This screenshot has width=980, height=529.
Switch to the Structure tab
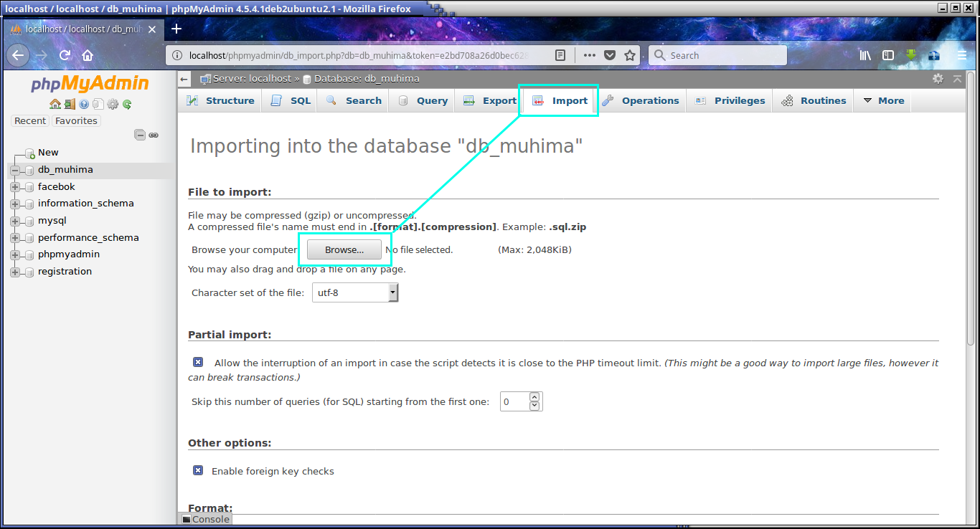click(x=220, y=100)
